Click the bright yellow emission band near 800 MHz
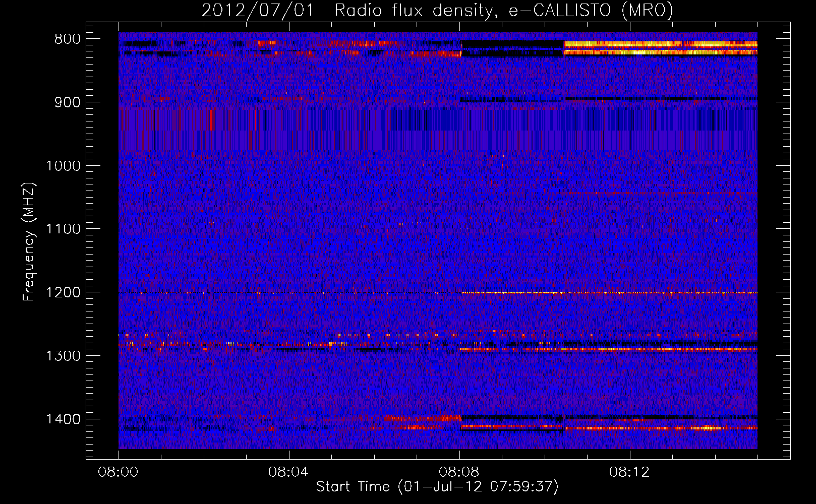This screenshot has width=816, height=504. click(x=661, y=48)
